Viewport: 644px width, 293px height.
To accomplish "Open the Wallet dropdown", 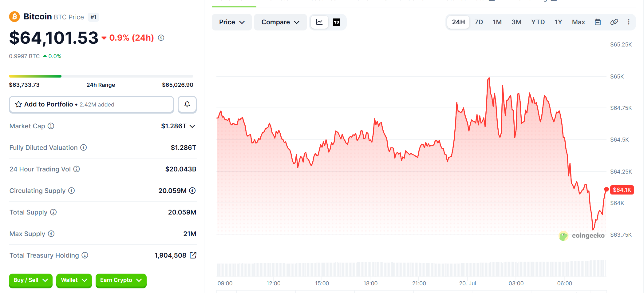I will click(x=74, y=280).
